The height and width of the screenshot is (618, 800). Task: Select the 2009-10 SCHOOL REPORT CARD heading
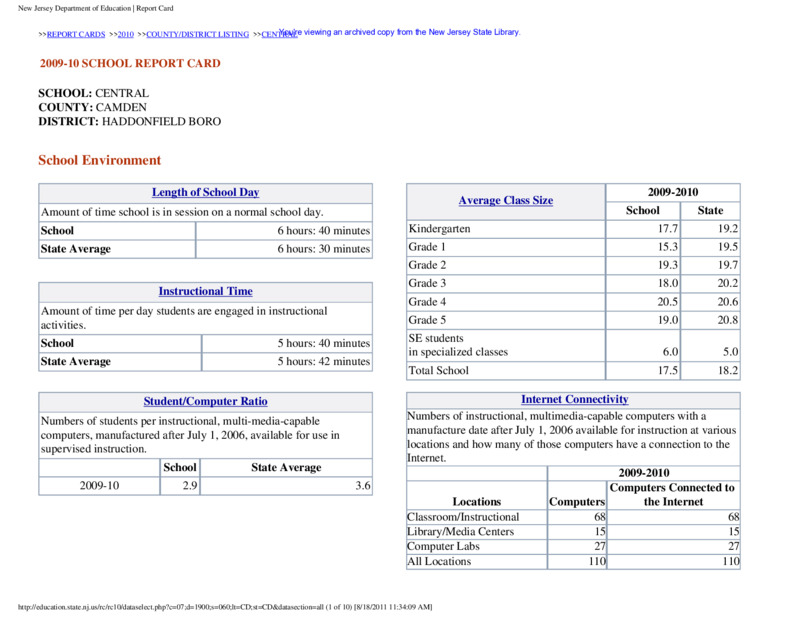point(130,63)
